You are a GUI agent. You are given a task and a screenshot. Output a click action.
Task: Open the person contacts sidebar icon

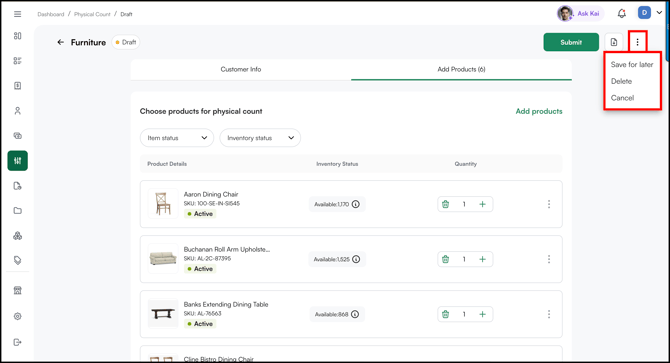pyautogui.click(x=18, y=111)
